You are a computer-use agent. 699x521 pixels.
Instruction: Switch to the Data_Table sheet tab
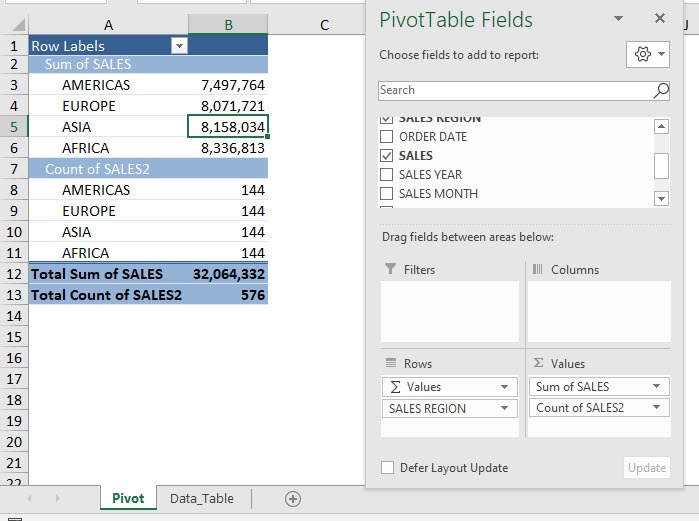pyautogui.click(x=201, y=498)
